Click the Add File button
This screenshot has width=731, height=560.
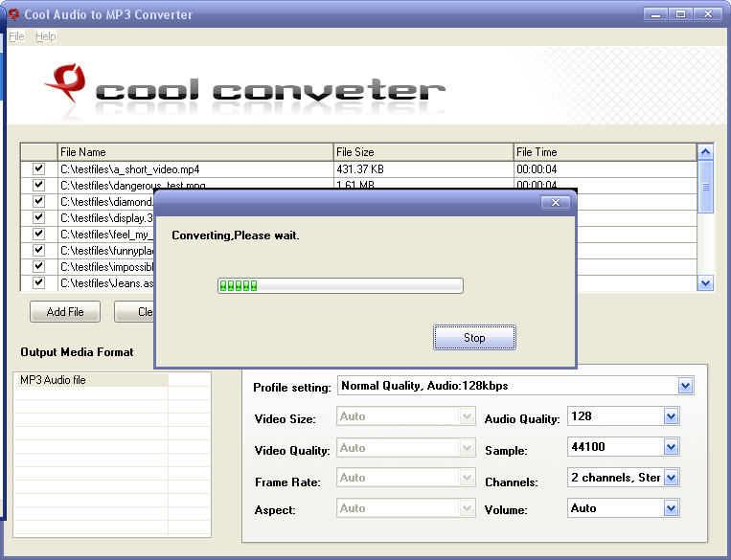pos(65,312)
